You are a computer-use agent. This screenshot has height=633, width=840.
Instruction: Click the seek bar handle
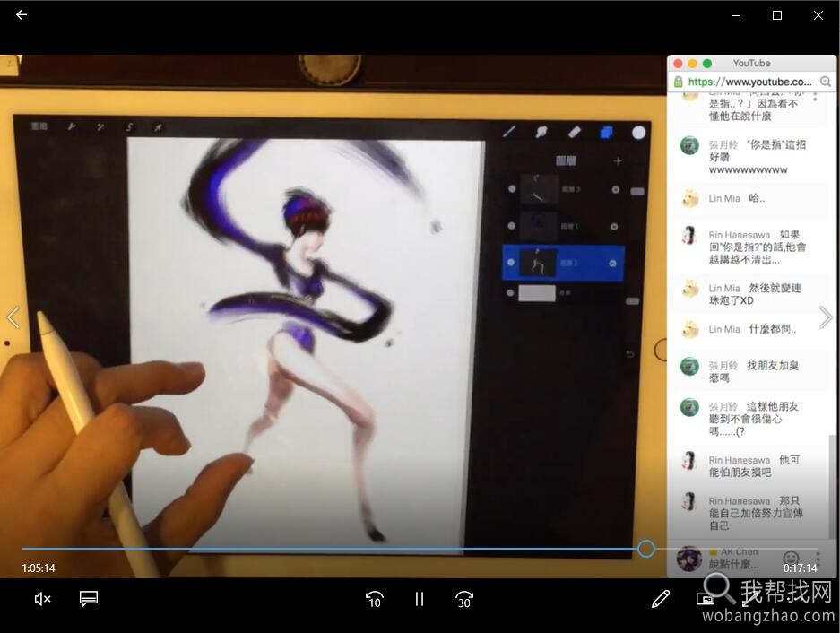click(x=646, y=549)
